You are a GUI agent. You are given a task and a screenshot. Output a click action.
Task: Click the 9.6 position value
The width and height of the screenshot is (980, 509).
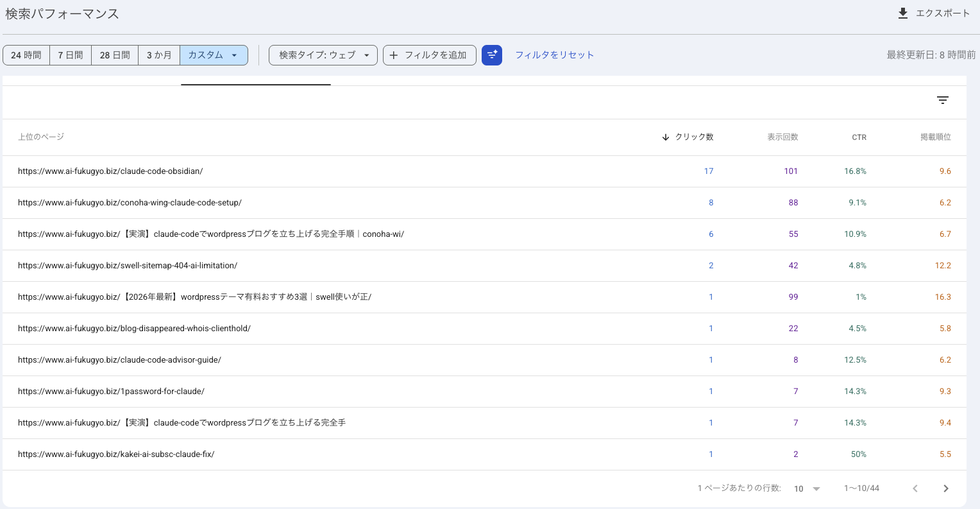pyautogui.click(x=945, y=171)
